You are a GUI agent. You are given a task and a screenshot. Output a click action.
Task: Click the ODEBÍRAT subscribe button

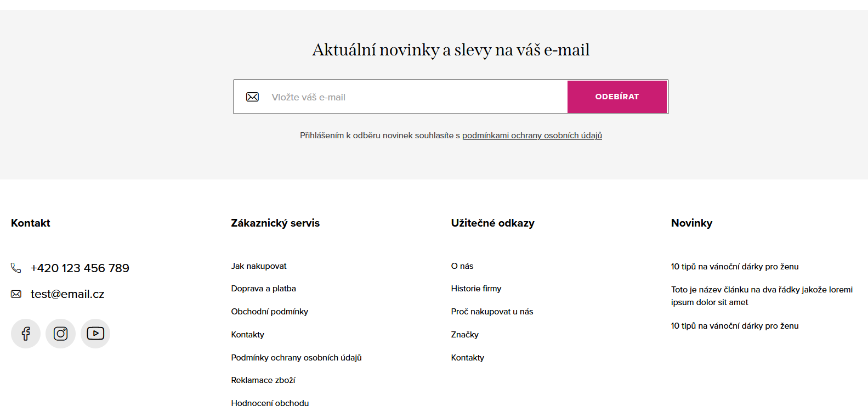(x=617, y=97)
